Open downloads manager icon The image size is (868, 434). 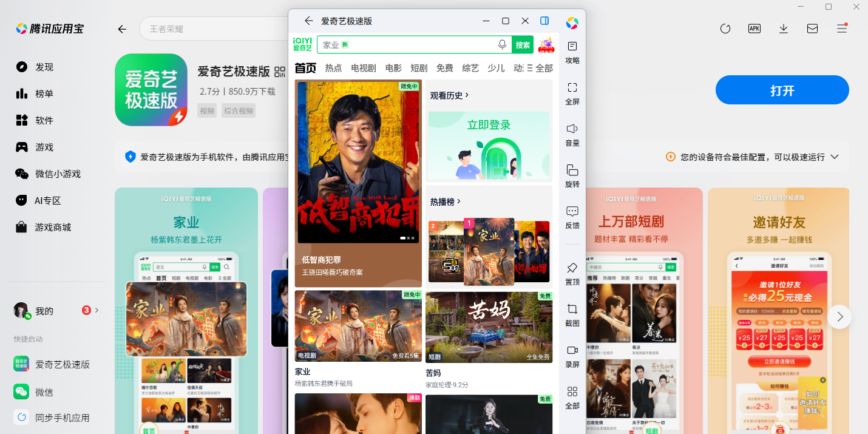[x=784, y=29]
